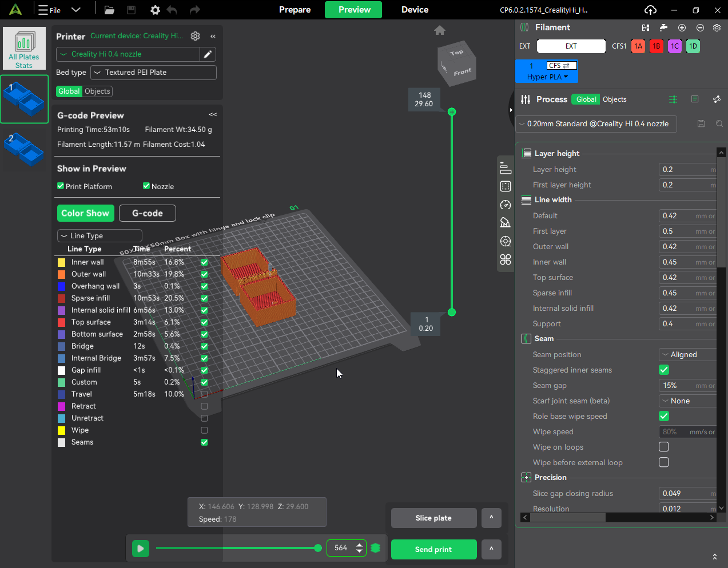This screenshot has width=728, height=568.
Task: Open Hyper PLA filament dropdown
Action: pyautogui.click(x=548, y=77)
